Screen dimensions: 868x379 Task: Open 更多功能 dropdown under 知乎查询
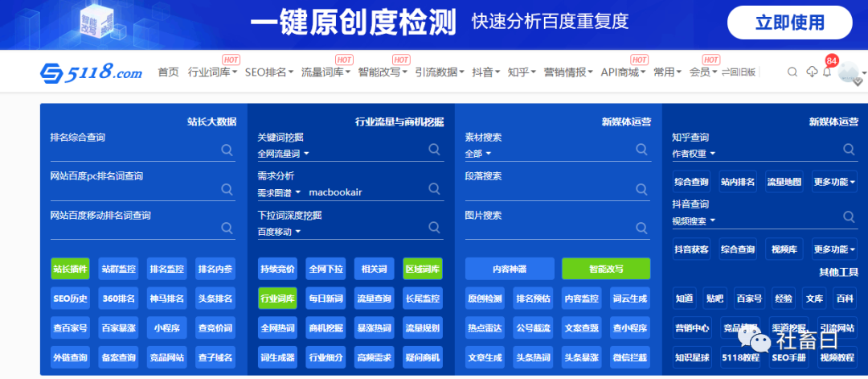(835, 182)
